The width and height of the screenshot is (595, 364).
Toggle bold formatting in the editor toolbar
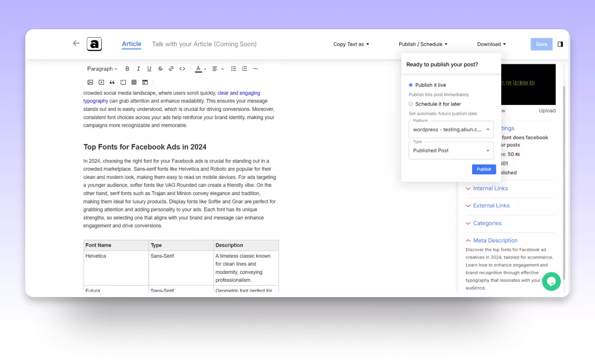[x=127, y=69]
